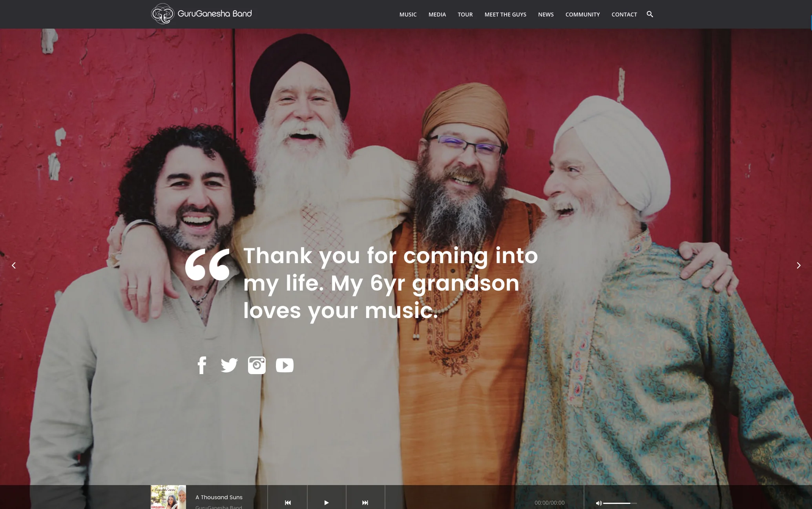Click the search magnifier icon
This screenshot has height=509, width=812.
point(650,14)
